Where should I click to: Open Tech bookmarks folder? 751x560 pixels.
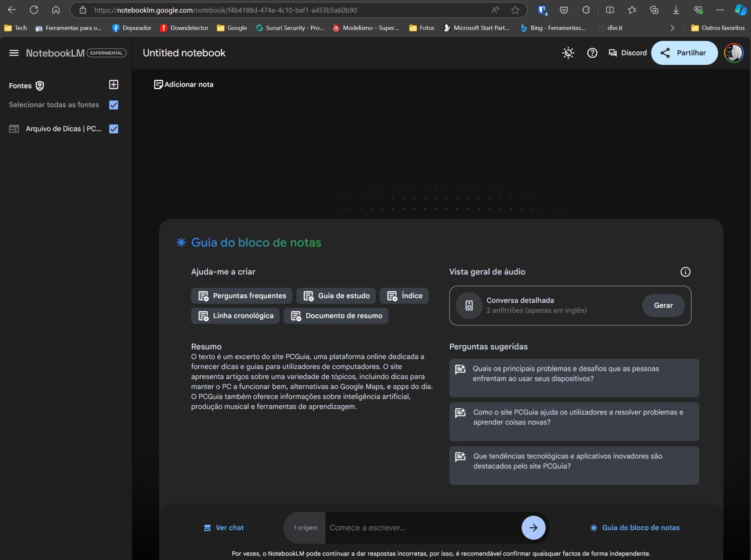15,28
